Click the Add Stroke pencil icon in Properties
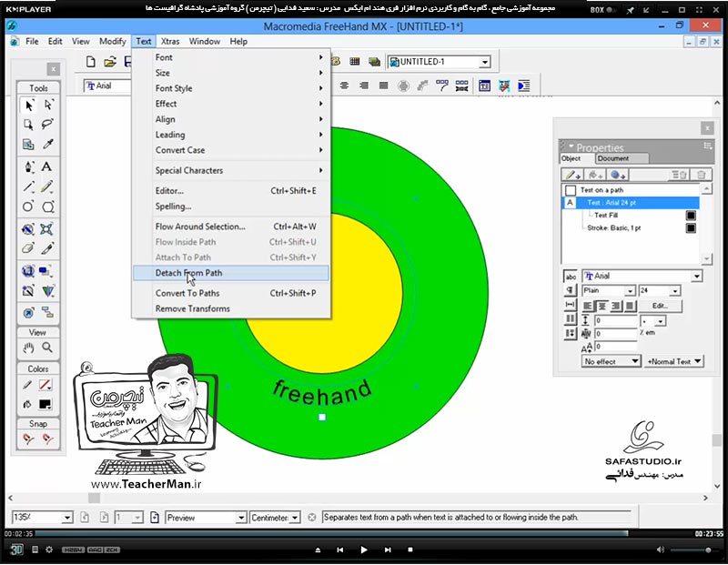The image size is (728, 565). tap(571, 175)
